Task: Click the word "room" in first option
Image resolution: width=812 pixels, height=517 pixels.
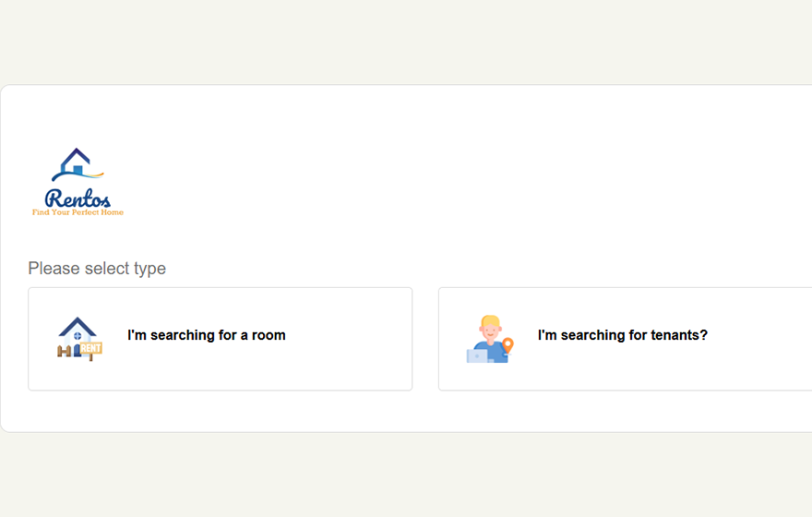Action: [269, 335]
